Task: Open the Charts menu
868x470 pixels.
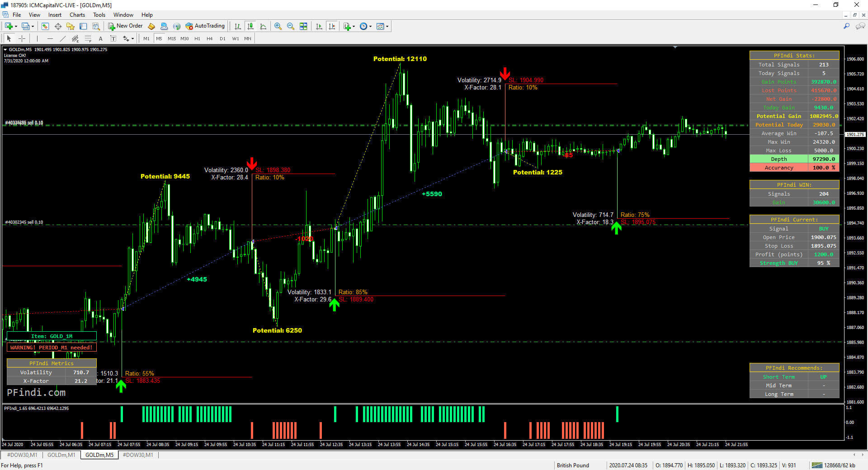Action: [77, 15]
